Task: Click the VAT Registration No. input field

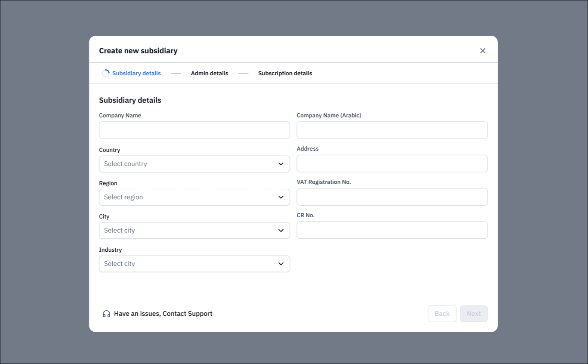Action: click(x=391, y=197)
